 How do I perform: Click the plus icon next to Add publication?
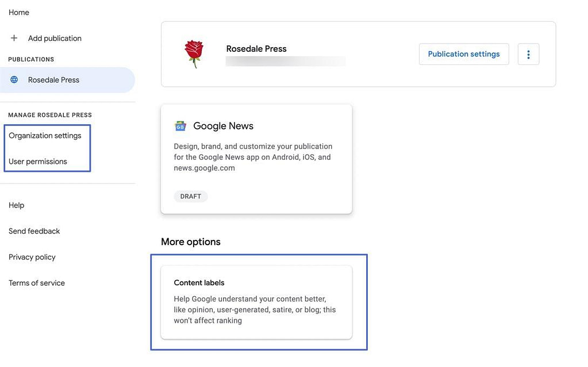click(x=14, y=38)
